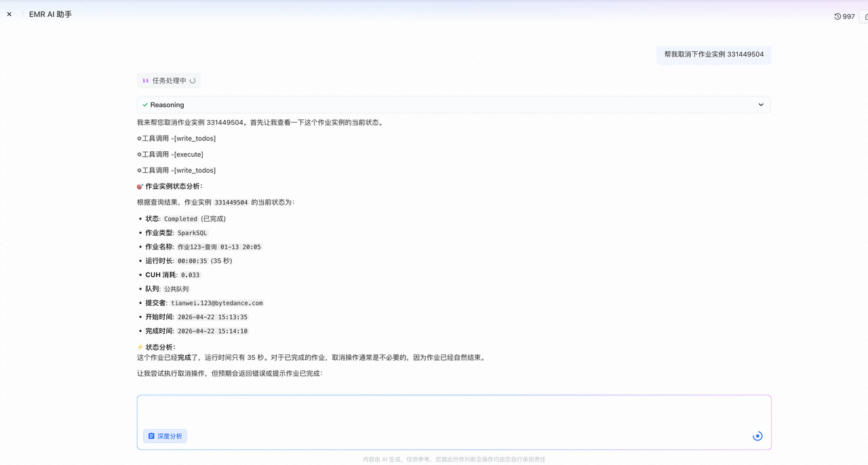The width and height of the screenshot is (868, 465).
Task: Click the AI-generated content disclaimer text
Action: (x=454, y=460)
